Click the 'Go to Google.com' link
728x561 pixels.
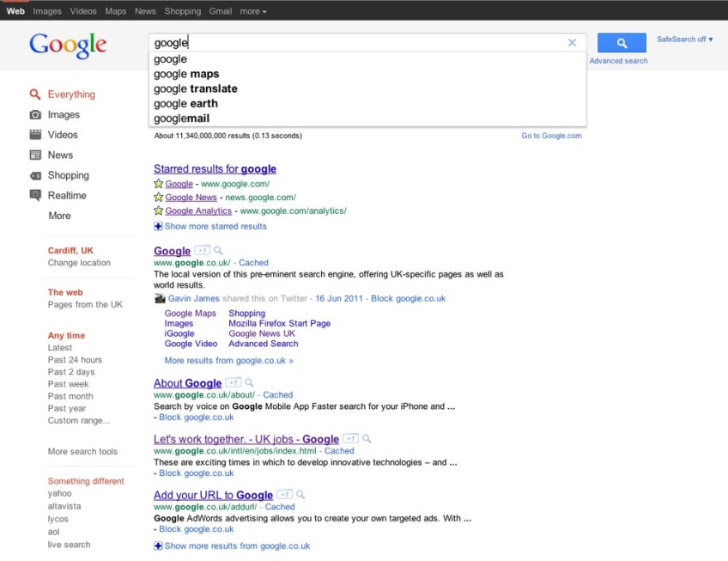coord(551,136)
